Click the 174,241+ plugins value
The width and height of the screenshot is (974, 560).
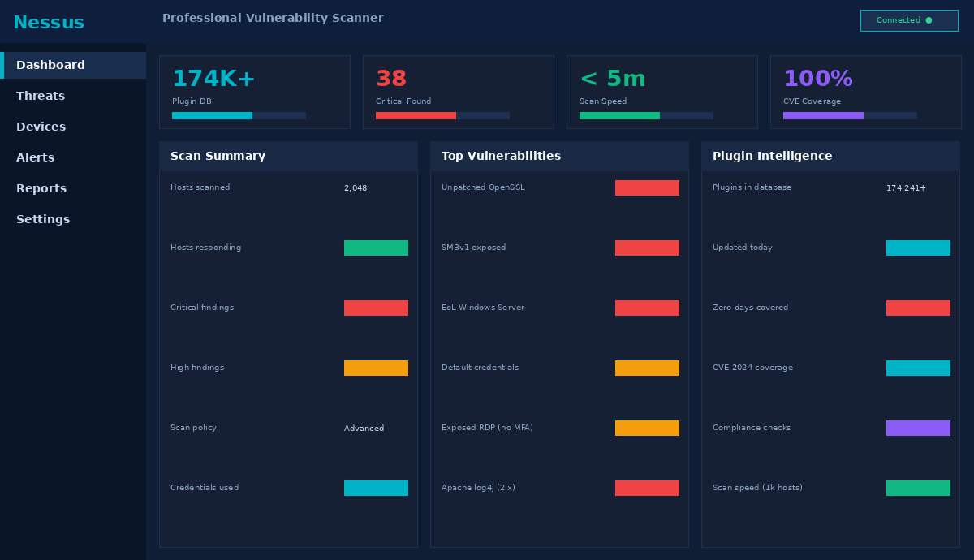pyautogui.click(x=906, y=188)
